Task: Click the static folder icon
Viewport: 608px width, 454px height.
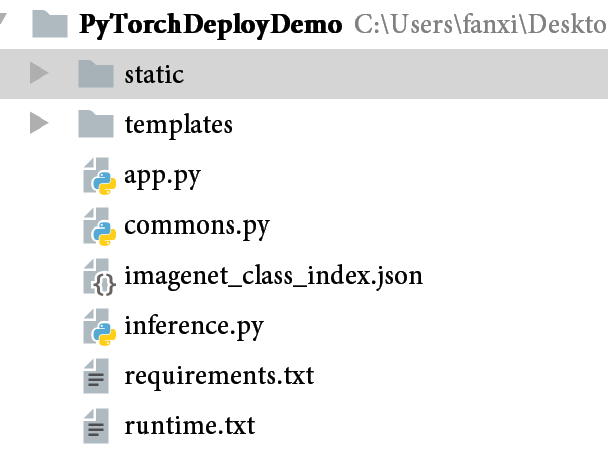Action: tap(96, 74)
